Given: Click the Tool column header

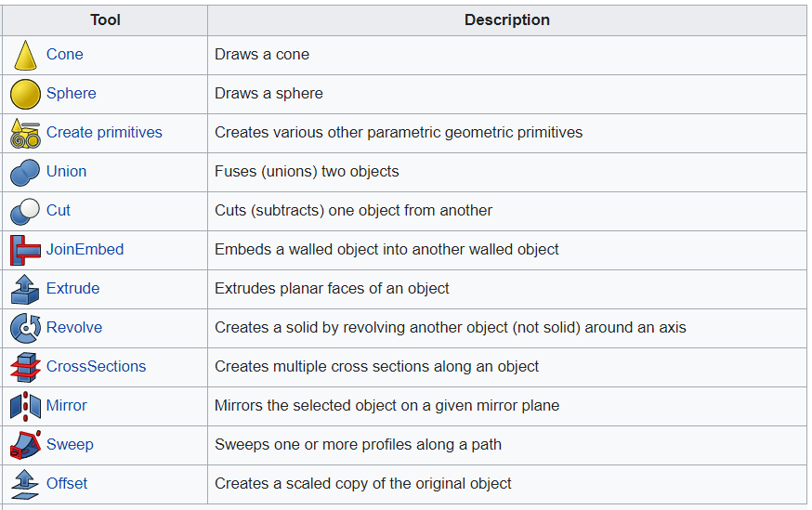Looking at the screenshot, I should click(x=105, y=20).
